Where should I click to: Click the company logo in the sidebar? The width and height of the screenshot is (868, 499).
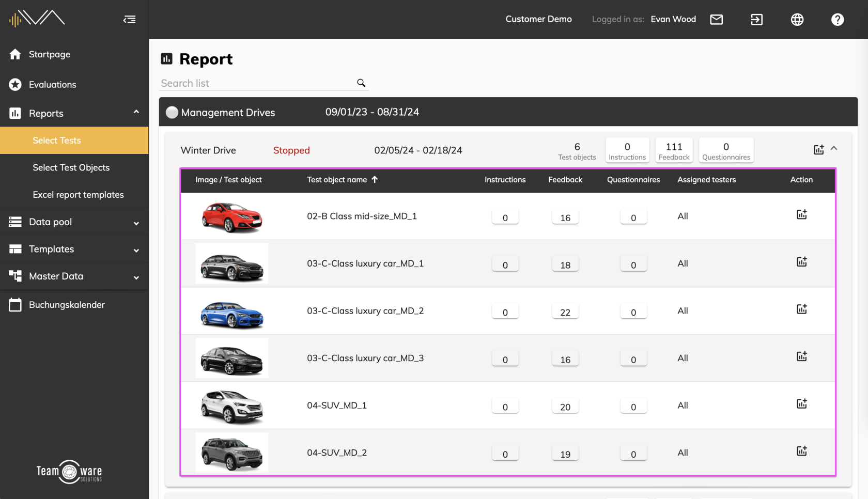37,18
